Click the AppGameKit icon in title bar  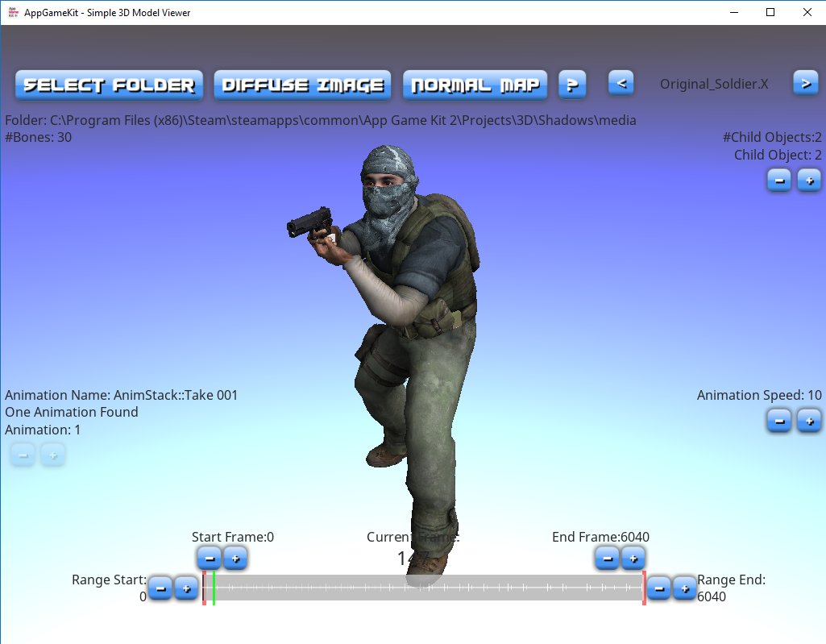click(x=13, y=12)
